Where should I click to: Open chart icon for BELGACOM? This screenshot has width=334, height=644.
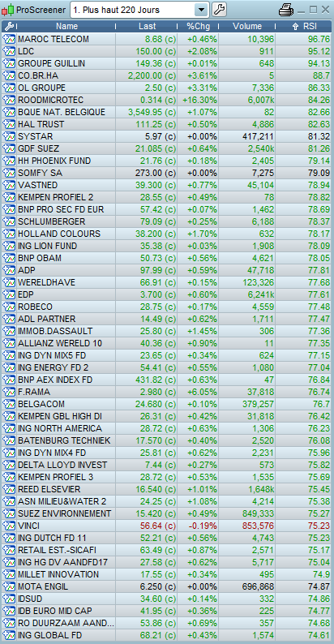(x=9, y=404)
